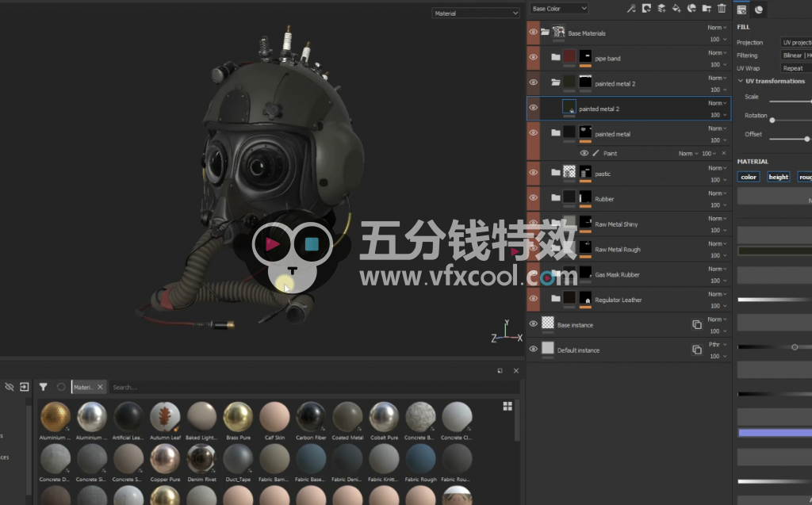Click the Default instance link icon
The image size is (812, 505).
[x=697, y=350]
